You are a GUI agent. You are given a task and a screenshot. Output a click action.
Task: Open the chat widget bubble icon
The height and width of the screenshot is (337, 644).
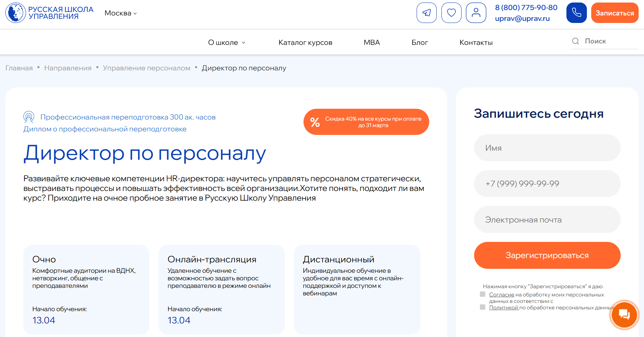pos(624,315)
